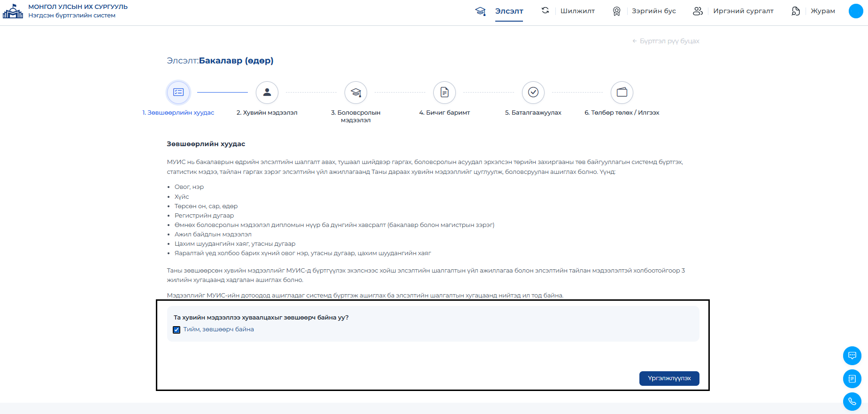Open the Зэргийн бус menu item
Screen dimensions: 868x414
click(654, 11)
